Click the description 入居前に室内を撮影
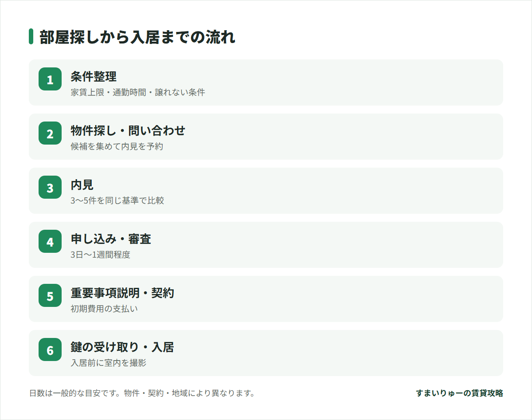The width and height of the screenshot is (532, 420). tap(109, 363)
